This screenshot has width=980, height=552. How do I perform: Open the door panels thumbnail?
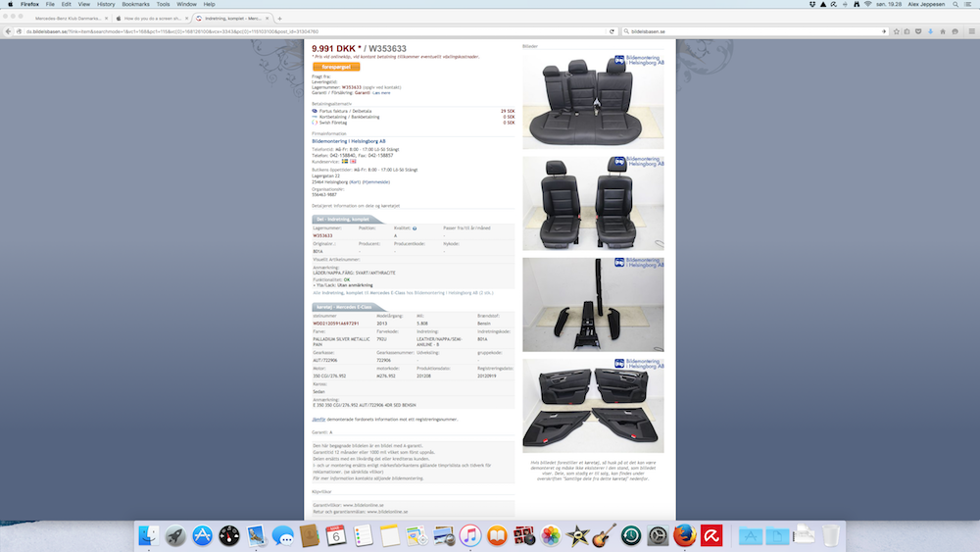coord(593,406)
